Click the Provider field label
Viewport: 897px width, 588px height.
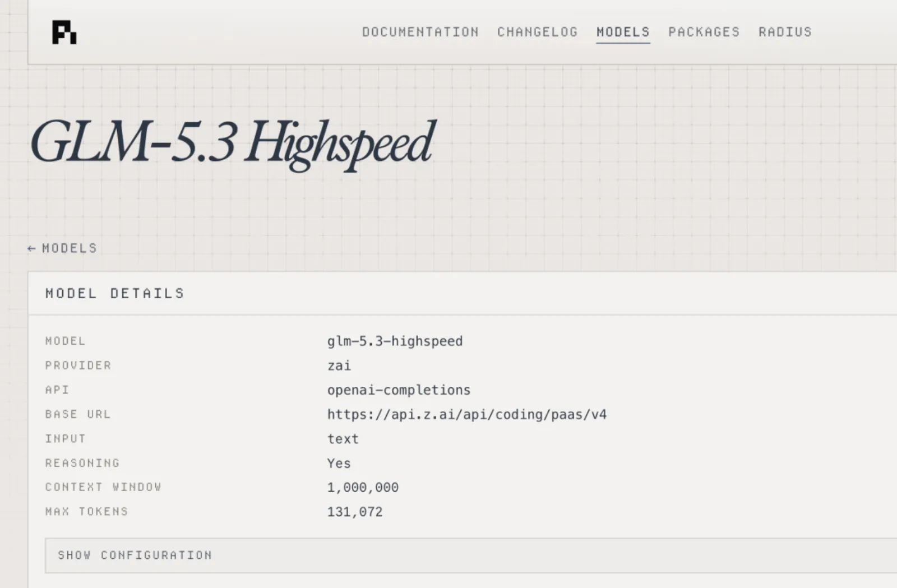coord(78,365)
